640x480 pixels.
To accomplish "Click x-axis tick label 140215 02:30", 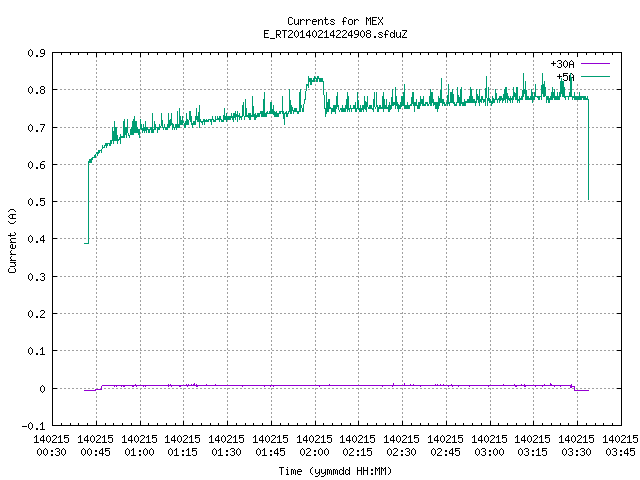I will coord(402,445).
